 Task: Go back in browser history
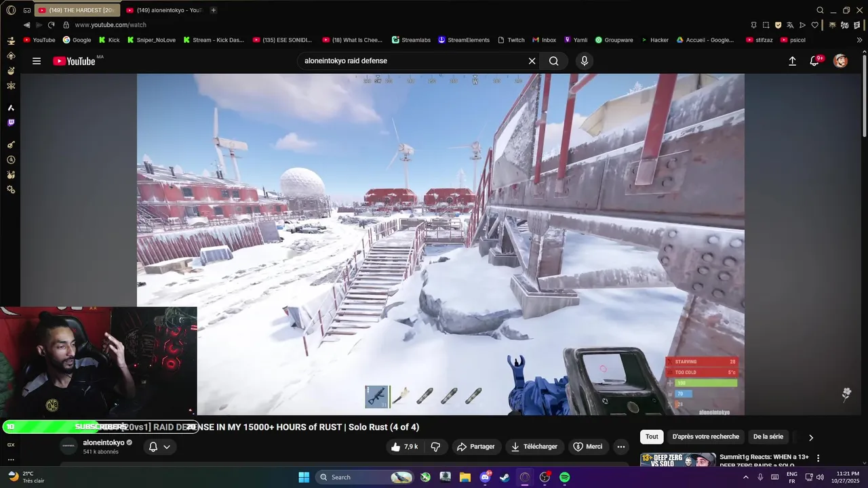pos(26,25)
